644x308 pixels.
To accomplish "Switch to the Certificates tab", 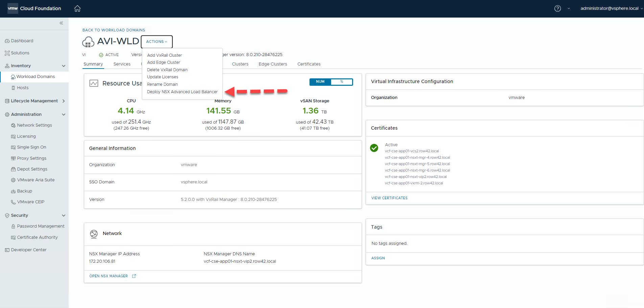I will (x=309, y=64).
